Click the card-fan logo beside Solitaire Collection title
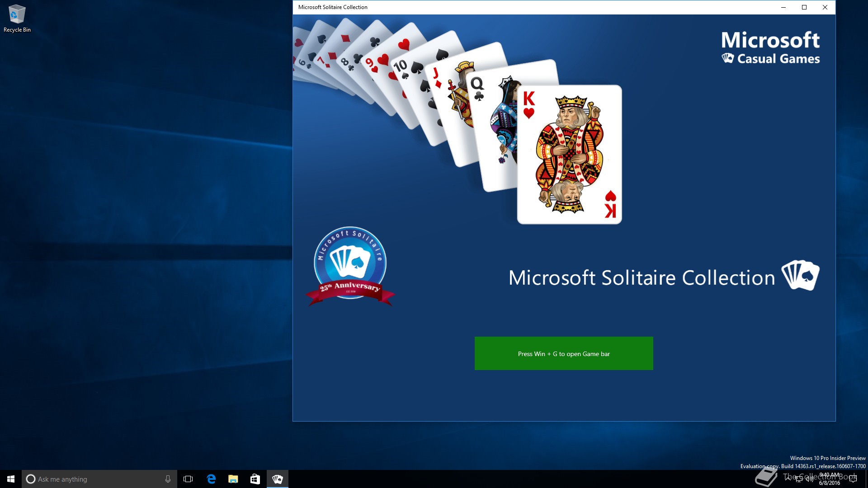This screenshot has width=868, height=488. [800, 275]
